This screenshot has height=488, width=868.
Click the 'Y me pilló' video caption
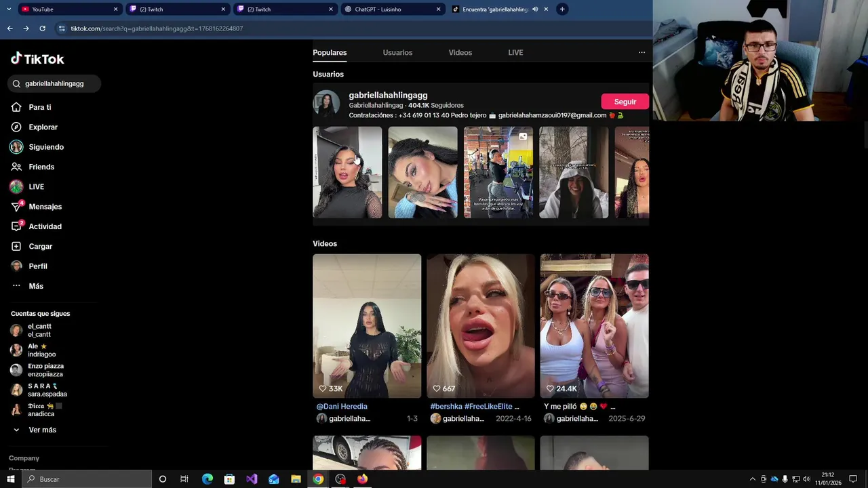[580, 406]
